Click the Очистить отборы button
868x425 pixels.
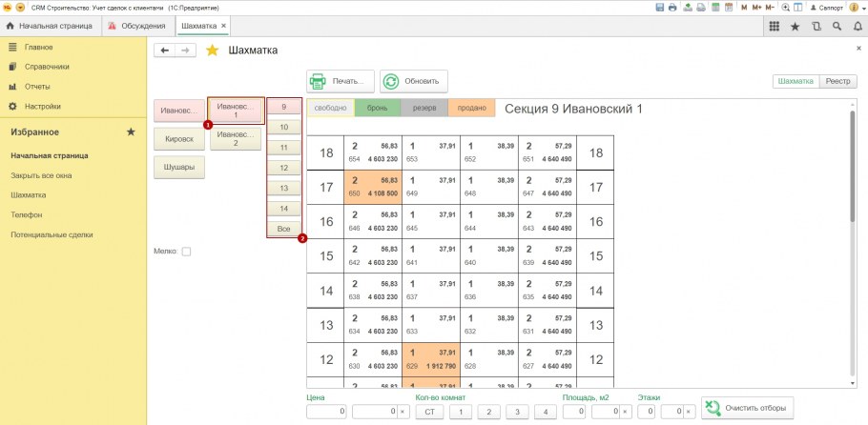[x=747, y=409]
